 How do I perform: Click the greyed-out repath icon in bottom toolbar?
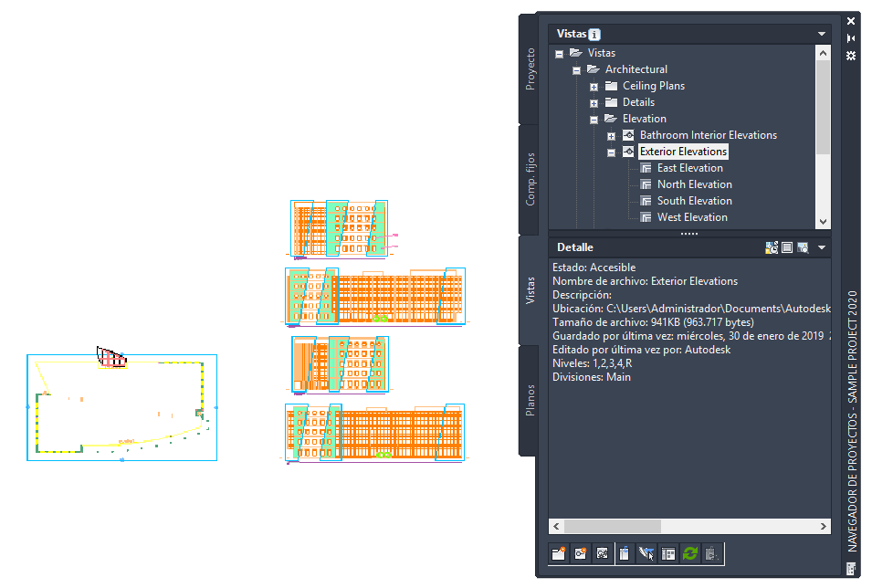712,553
